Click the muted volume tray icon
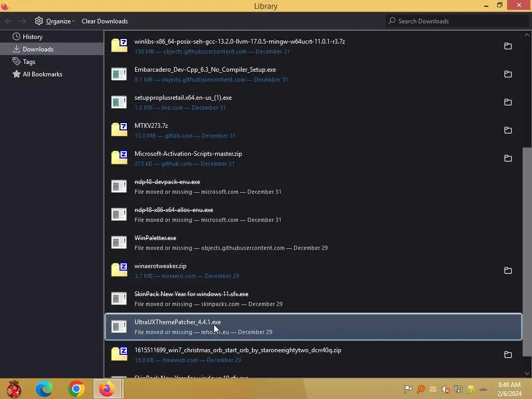 click(x=445, y=389)
